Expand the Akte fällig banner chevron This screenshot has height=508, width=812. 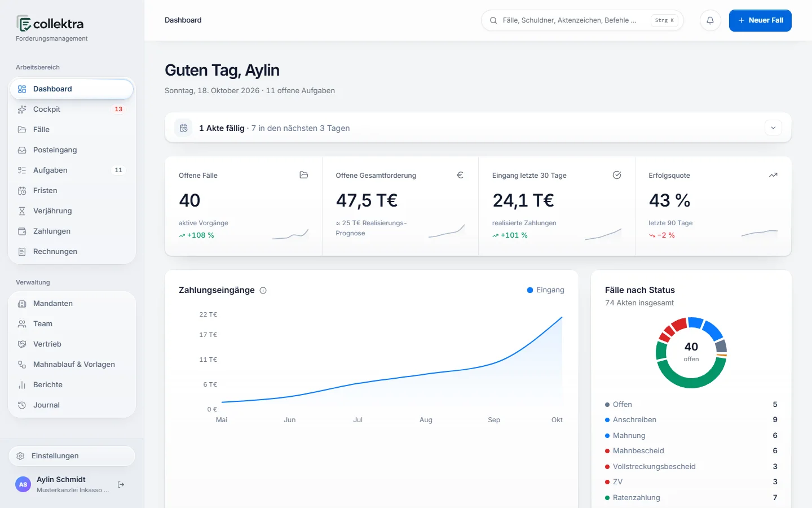click(x=773, y=128)
